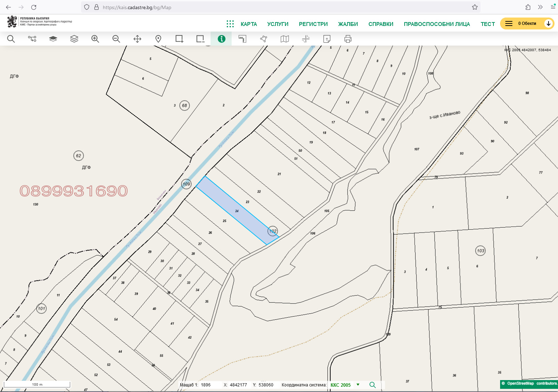Screen dimensions: 558x392
Task: Expand the 0 Обекти objects list
Action: point(548,23)
